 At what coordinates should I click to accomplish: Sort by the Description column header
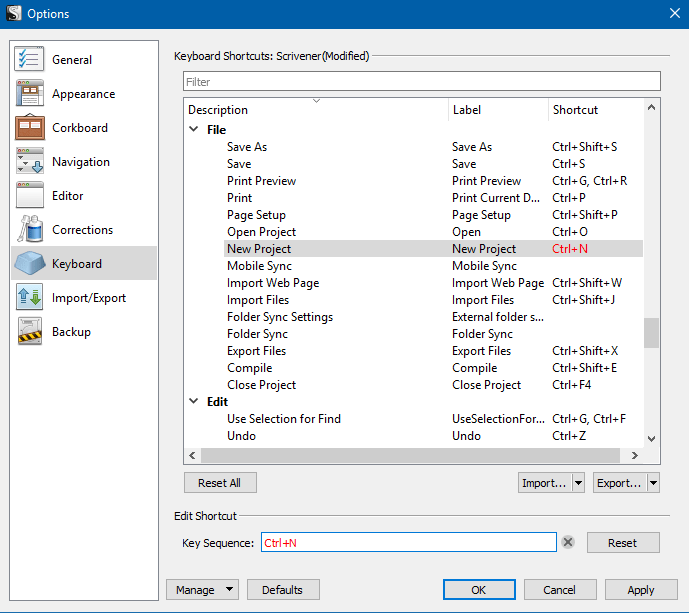tap(315, 109)
